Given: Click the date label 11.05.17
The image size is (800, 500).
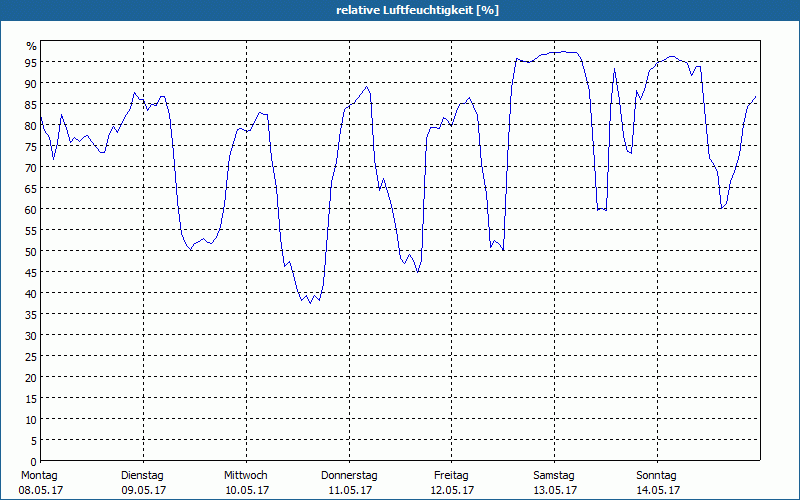Looking at the screenshot, I should click(x=350, y=490).
